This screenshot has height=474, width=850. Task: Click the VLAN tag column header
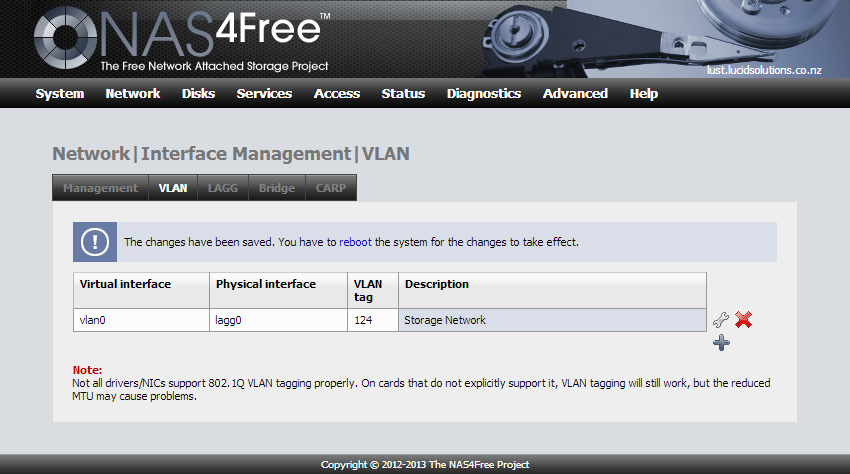pyautogui.click(x=373, y=290)
